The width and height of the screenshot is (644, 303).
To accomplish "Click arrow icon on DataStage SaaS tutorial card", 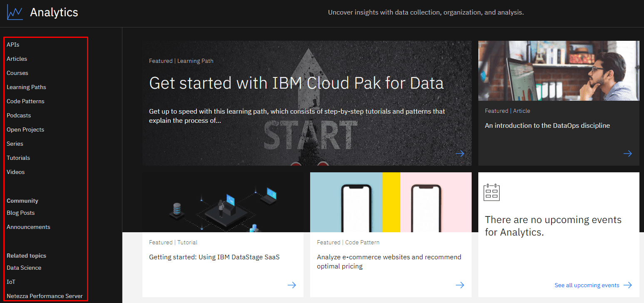I will click(292, 285).
